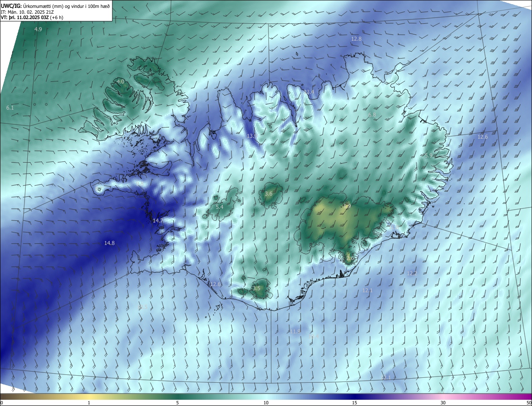This screenshot has width=532, height=406.
Task: Click the 2.6 value label
Action: [349, 258]
